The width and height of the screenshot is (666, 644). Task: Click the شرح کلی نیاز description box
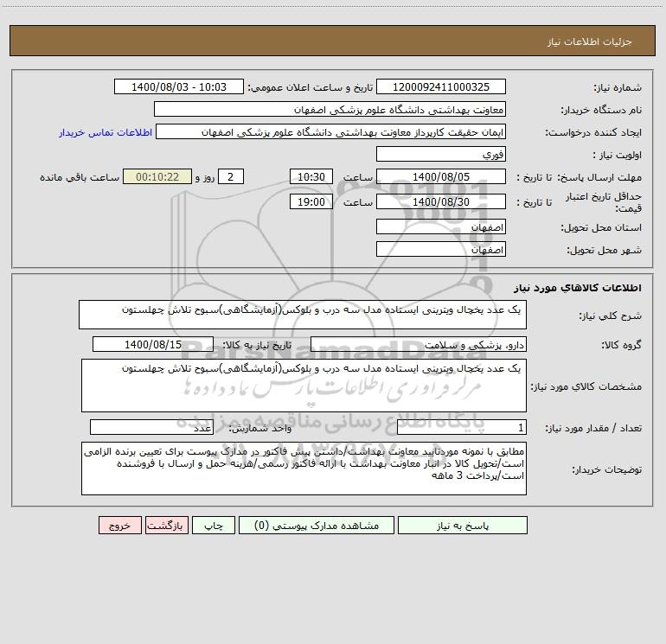point(303,315)
